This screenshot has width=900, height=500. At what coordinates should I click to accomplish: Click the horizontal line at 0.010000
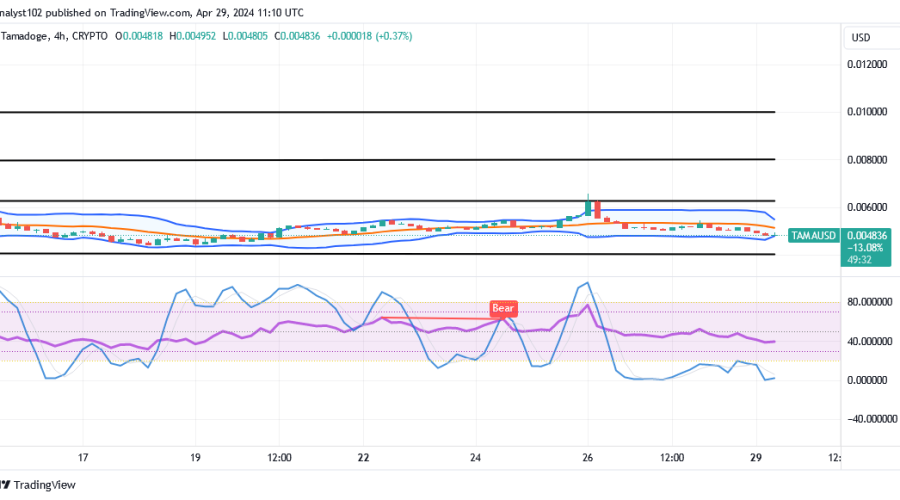(387, 112)
